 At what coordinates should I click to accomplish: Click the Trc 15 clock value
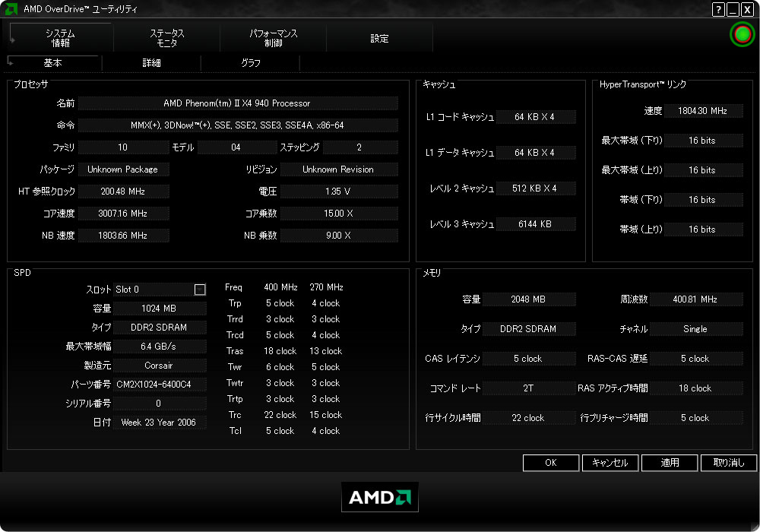(x=326, y=415)
